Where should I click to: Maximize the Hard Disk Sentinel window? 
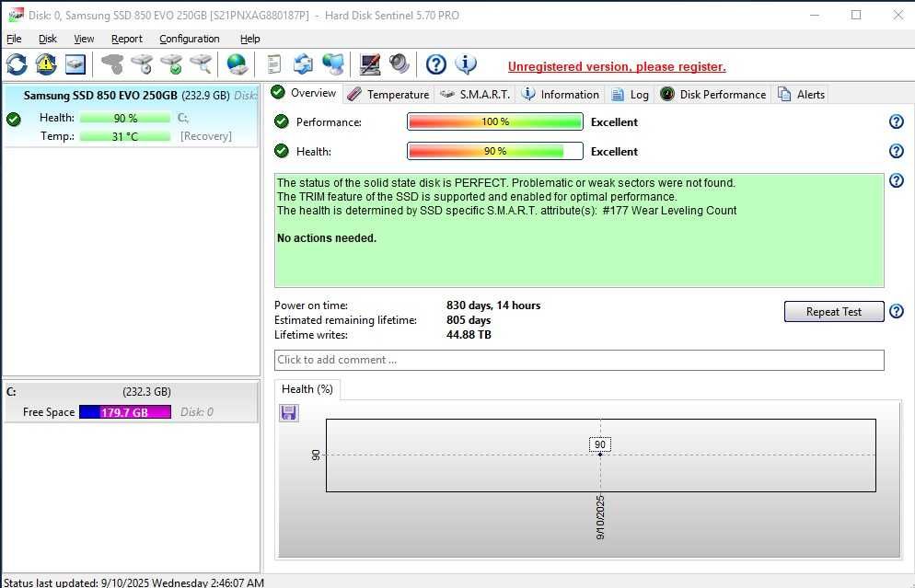pos(856,15)
